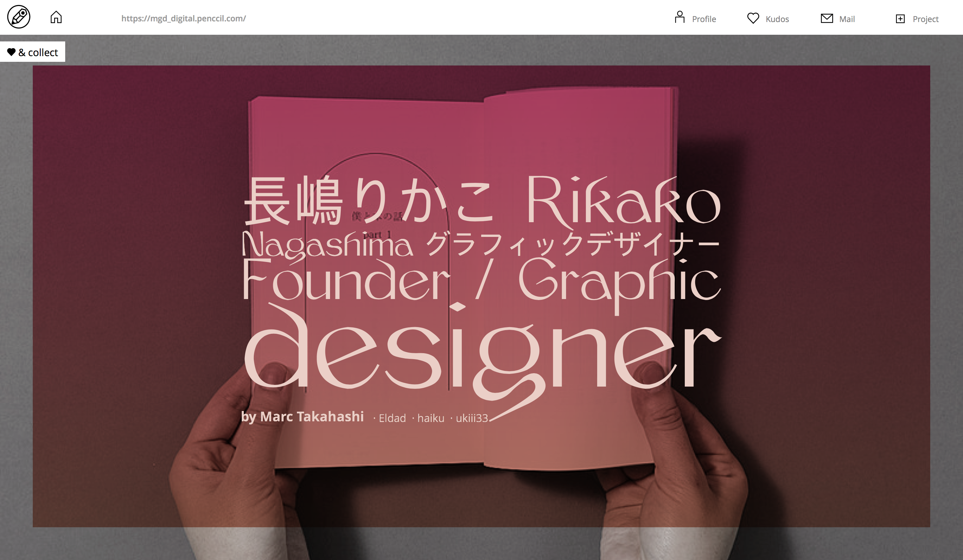The image size is (963, 560).
Task: Click the Penccil pencil logo icon
Action: (19, 17)
